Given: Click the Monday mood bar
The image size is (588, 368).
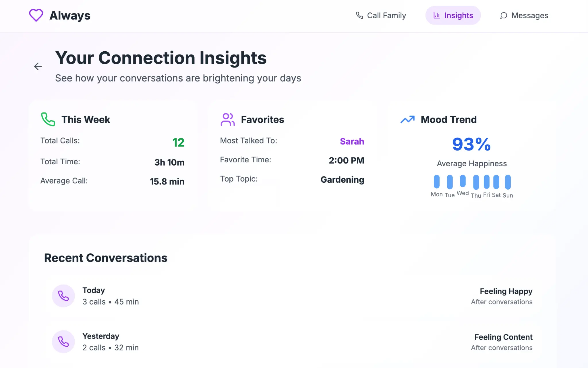Looking at the screenshot, I should pyautogui.click(x=437, y=182).
